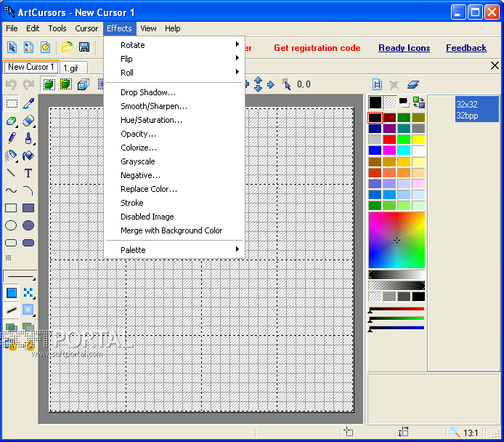Choose the empty rounded rectangle tool

click(x=11, y=243)
